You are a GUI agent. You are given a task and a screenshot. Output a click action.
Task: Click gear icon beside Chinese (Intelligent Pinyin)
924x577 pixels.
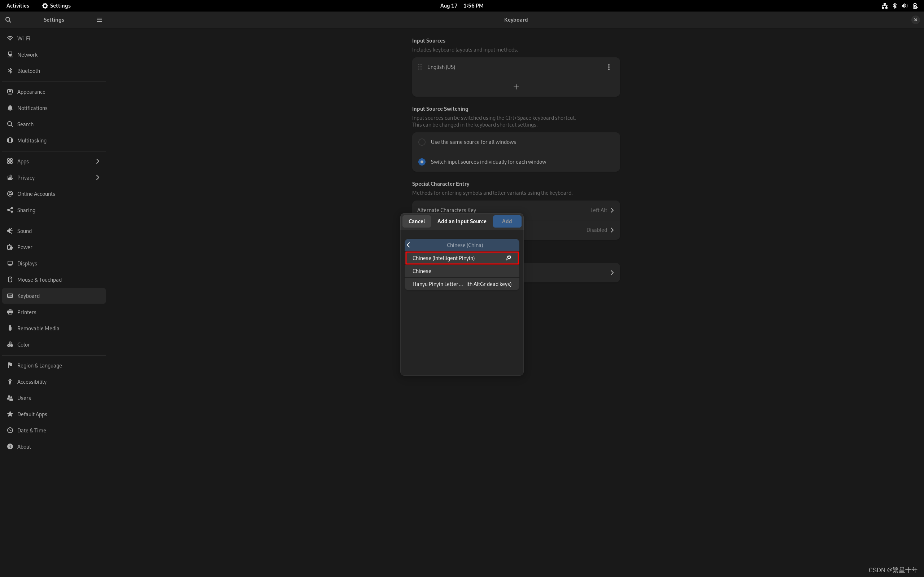508,258
